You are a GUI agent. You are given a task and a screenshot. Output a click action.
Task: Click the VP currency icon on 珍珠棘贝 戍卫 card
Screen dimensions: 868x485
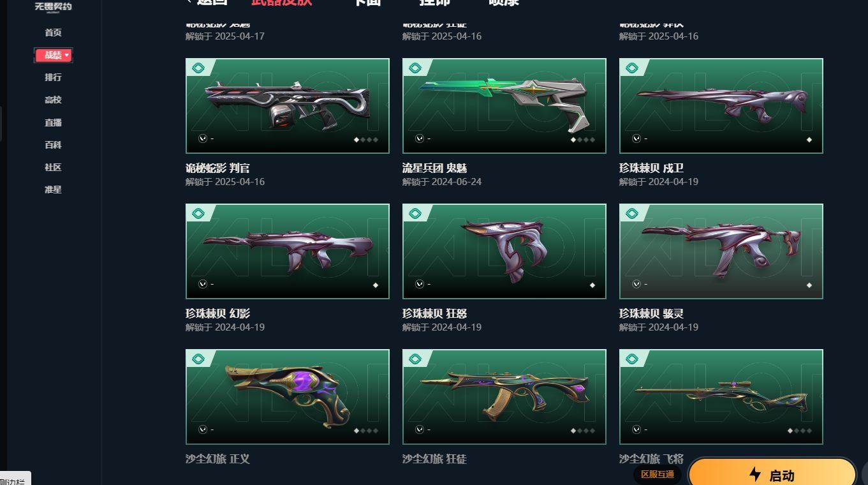point(636,138)
